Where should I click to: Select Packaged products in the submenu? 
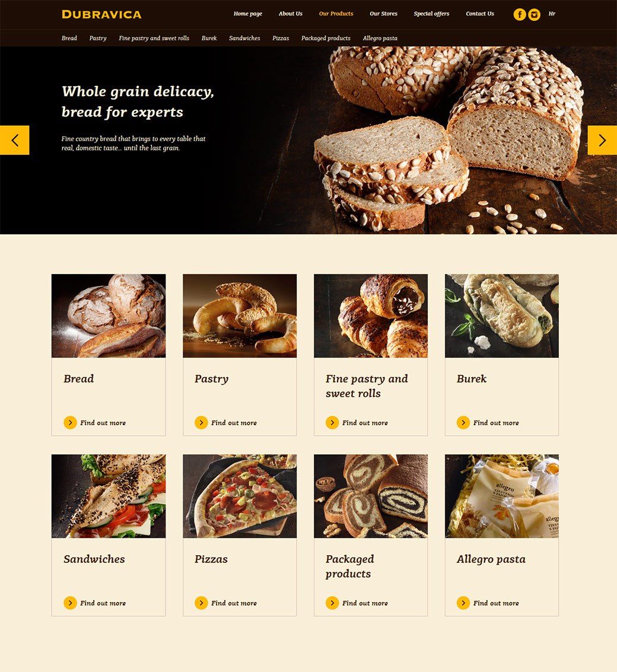[326, 38]
